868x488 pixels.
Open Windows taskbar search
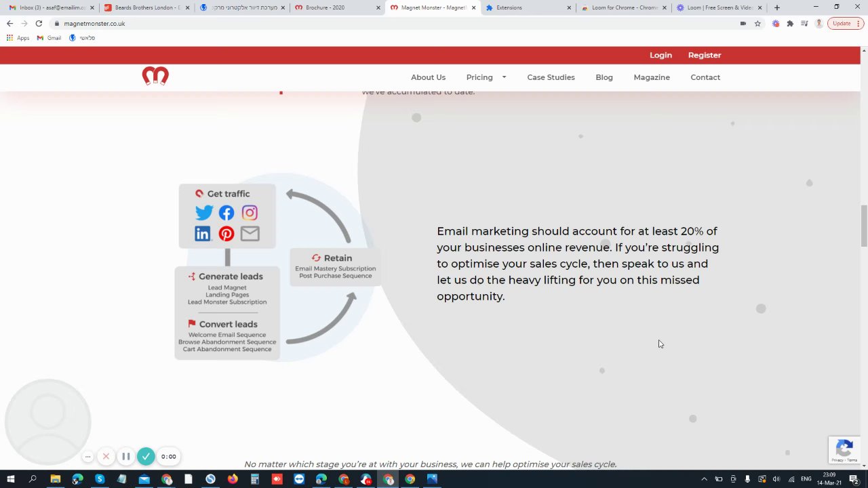(33, 479)
